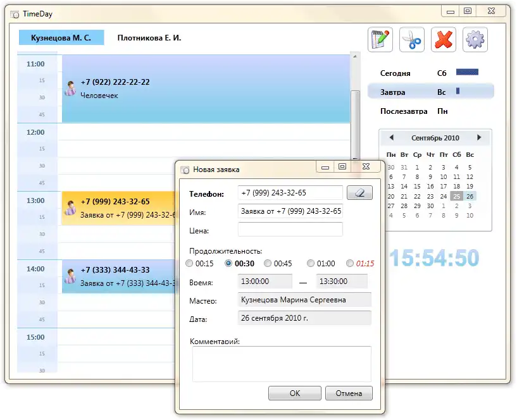Click person icon in 14:00 appointment

(70, 276)
